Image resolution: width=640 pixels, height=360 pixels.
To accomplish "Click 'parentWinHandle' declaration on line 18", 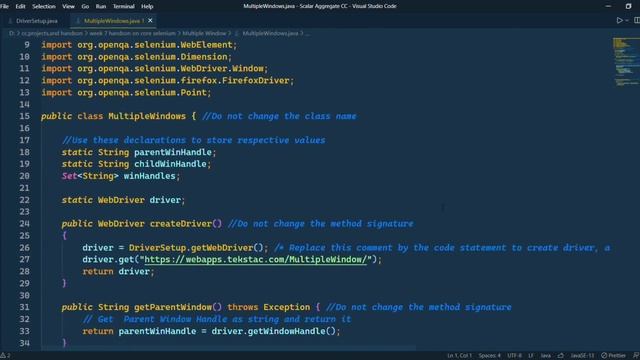I will coord(173,152).
